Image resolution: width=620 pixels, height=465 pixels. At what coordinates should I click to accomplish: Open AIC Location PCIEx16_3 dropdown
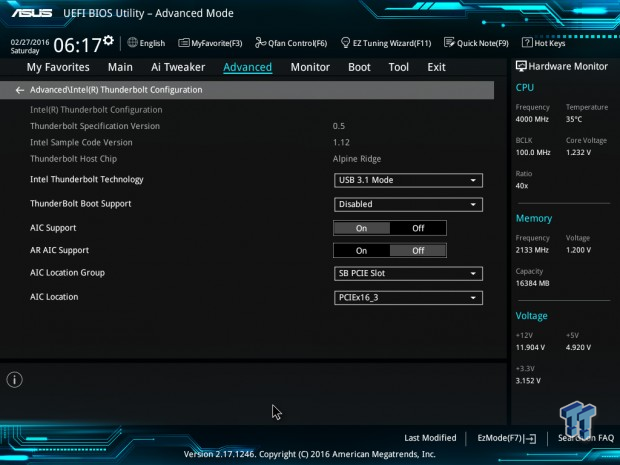tap(408, 298)
